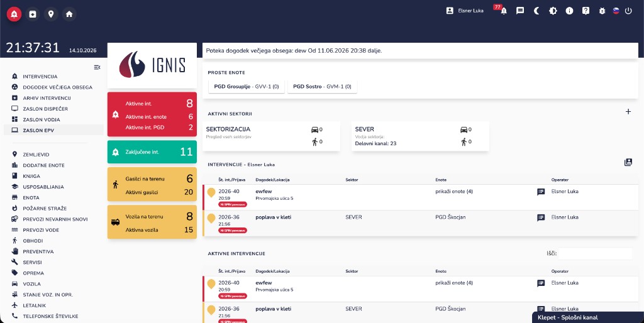Open OBHODI in the sidebar

pyautogui.click(x=53, y=241)
